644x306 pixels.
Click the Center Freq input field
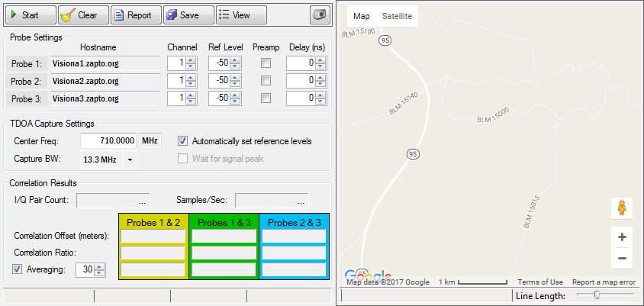(108, 141)
